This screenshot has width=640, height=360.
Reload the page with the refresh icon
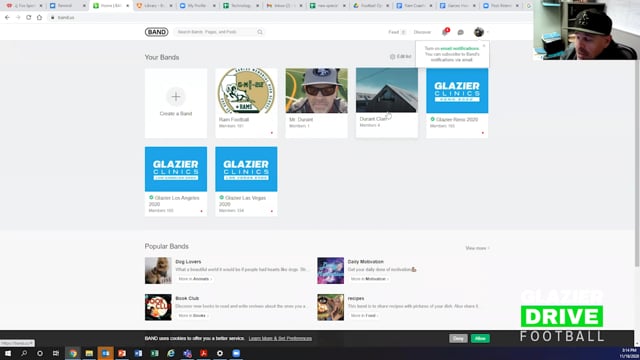point(29,18)
